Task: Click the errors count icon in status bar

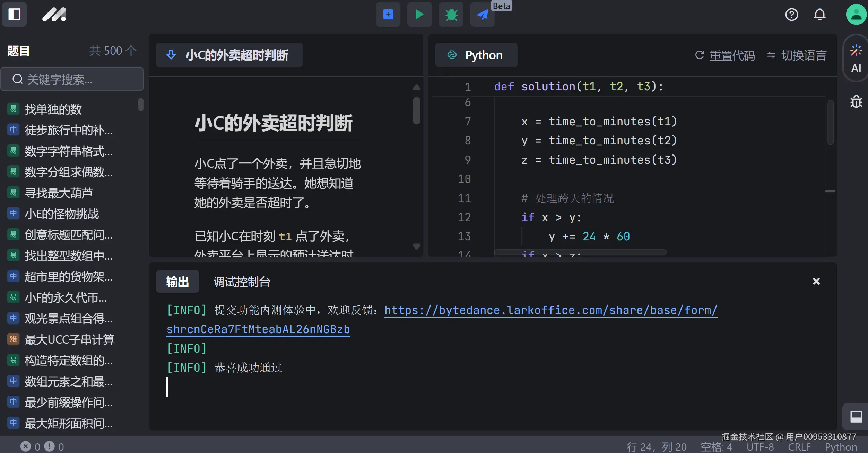Action: 26,446
